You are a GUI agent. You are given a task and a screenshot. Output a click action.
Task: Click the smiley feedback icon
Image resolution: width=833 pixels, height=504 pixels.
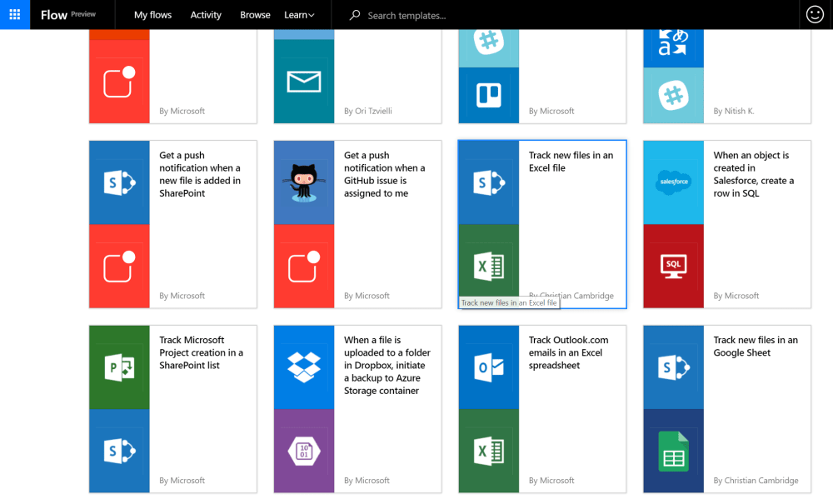815,15
